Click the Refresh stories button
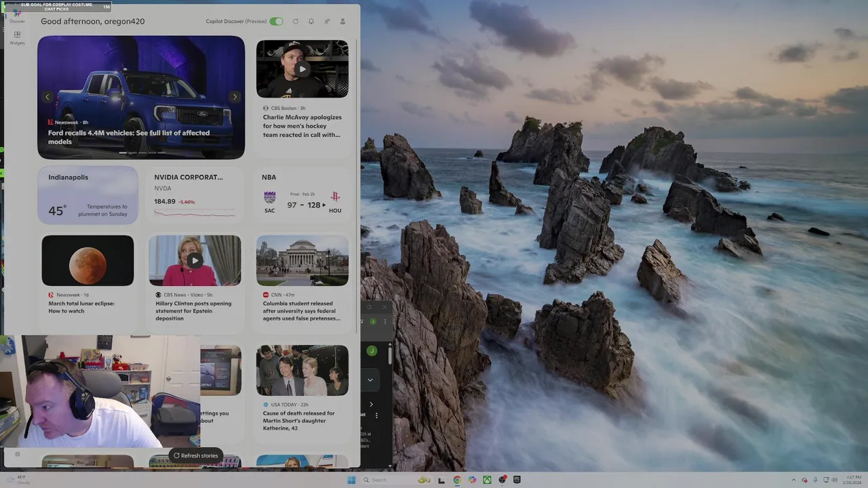 (x=196, y=455)
